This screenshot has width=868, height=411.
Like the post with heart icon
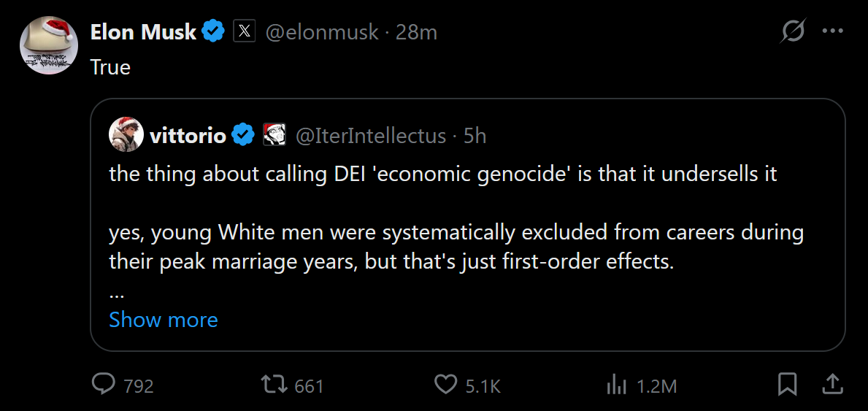(445, 385)
